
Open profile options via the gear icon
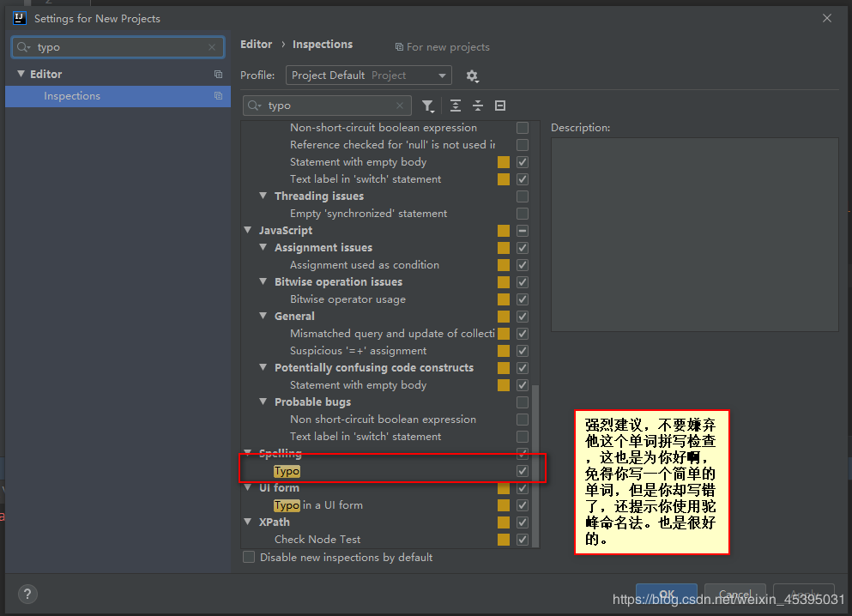point(472,76)
